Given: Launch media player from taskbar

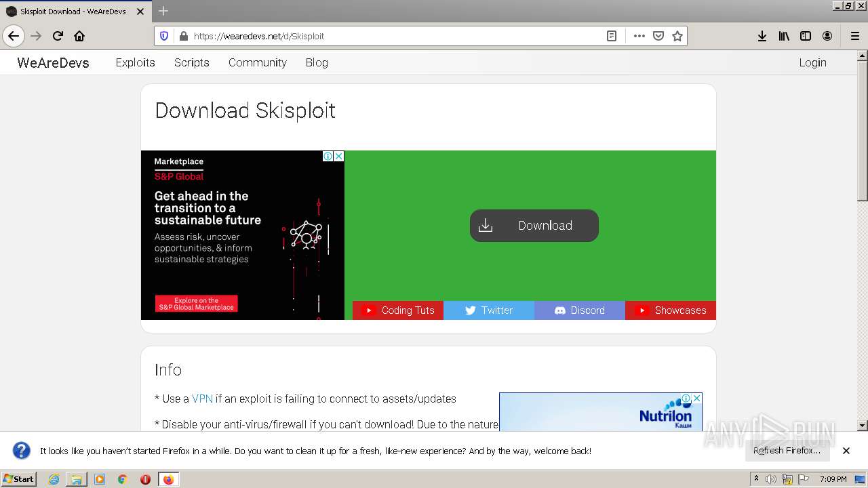Looking at the screenshot, I should click(x=100, y=479).
